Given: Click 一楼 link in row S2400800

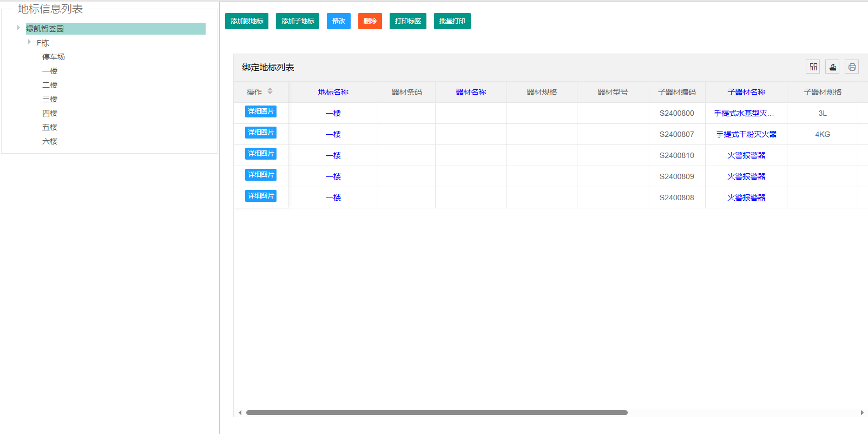Looking at the screenshot, I should [333, 113].
